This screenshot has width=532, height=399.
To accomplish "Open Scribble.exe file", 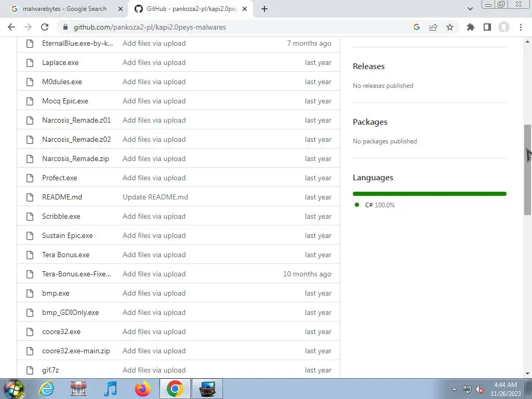I will point(61,217).
